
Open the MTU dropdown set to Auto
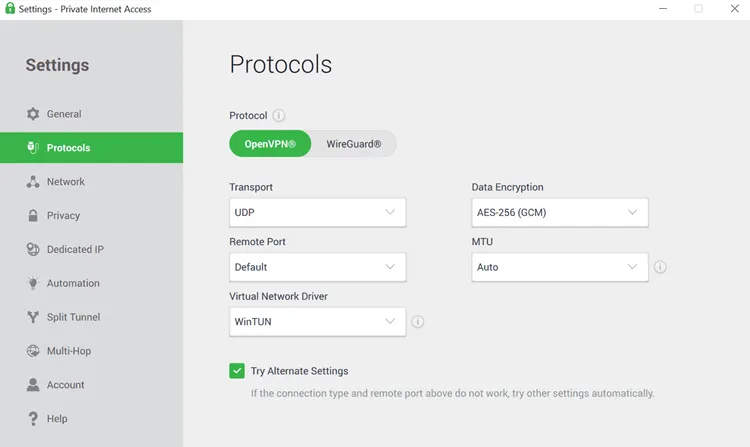tap(559, 267)
